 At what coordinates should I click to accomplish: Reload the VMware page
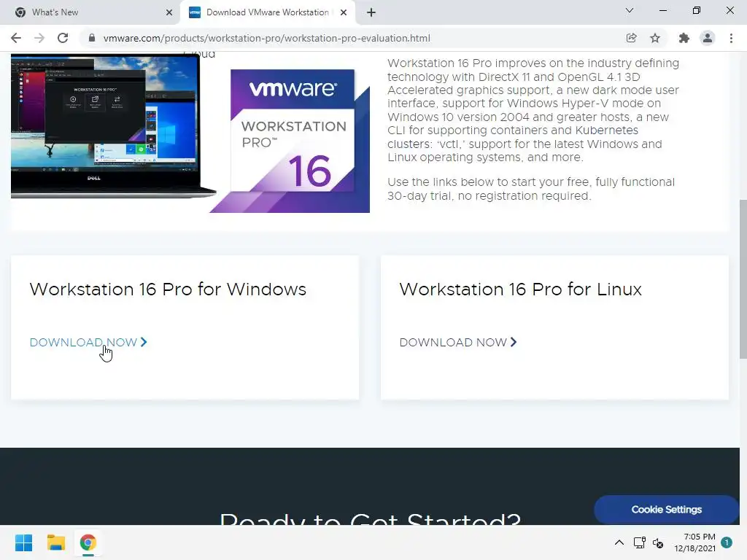[63, 38]
